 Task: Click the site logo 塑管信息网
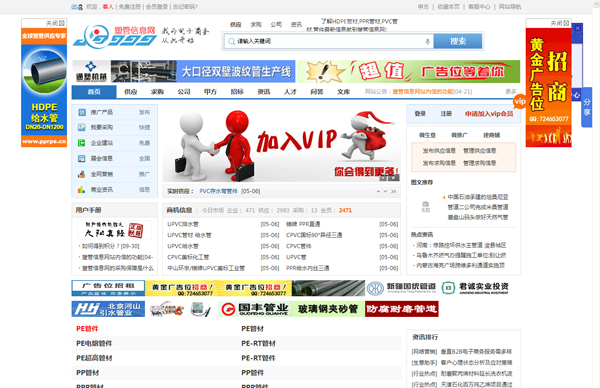pos(115,37)
